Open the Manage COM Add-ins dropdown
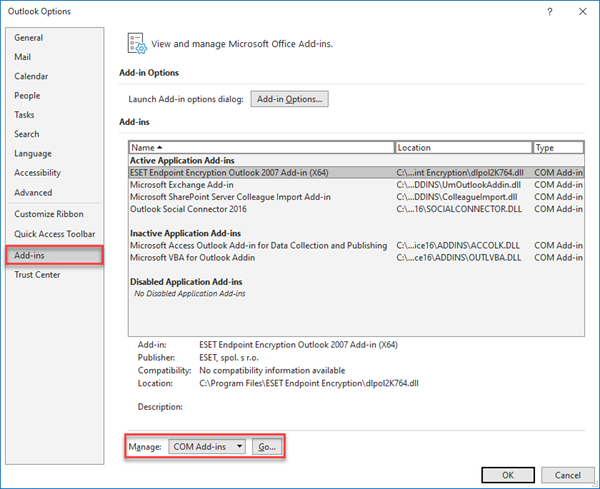The image size is (600, 489). point(207,447)
